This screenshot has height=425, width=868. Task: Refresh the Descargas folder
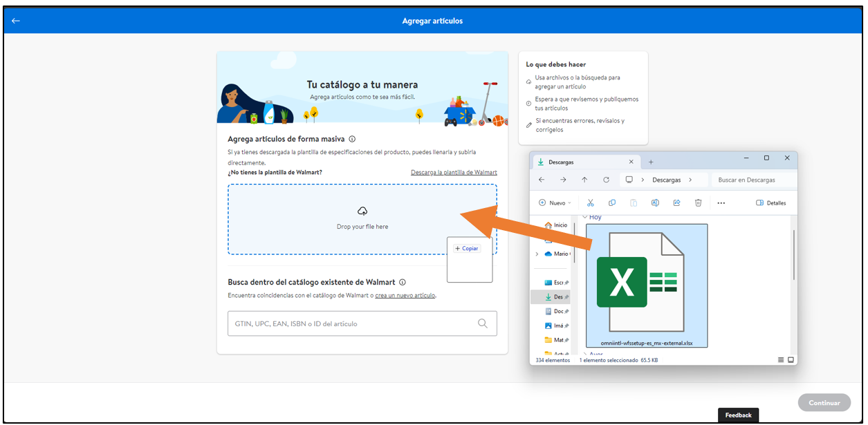point(606,180)
